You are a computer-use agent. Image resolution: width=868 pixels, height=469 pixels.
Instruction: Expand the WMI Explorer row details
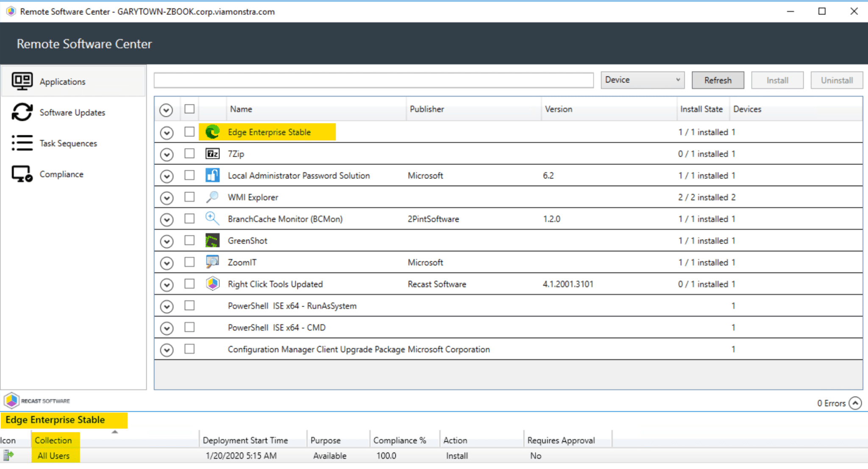click(167, 198)
